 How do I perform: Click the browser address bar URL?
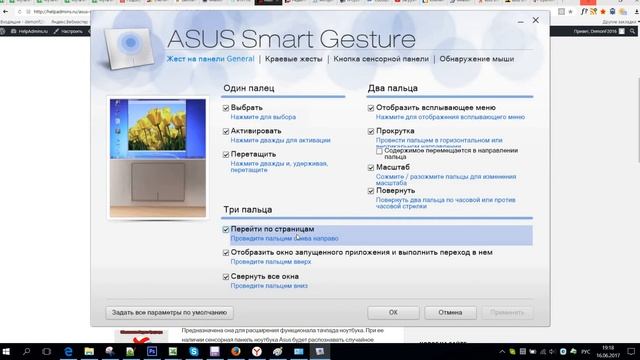pos(61,12)
